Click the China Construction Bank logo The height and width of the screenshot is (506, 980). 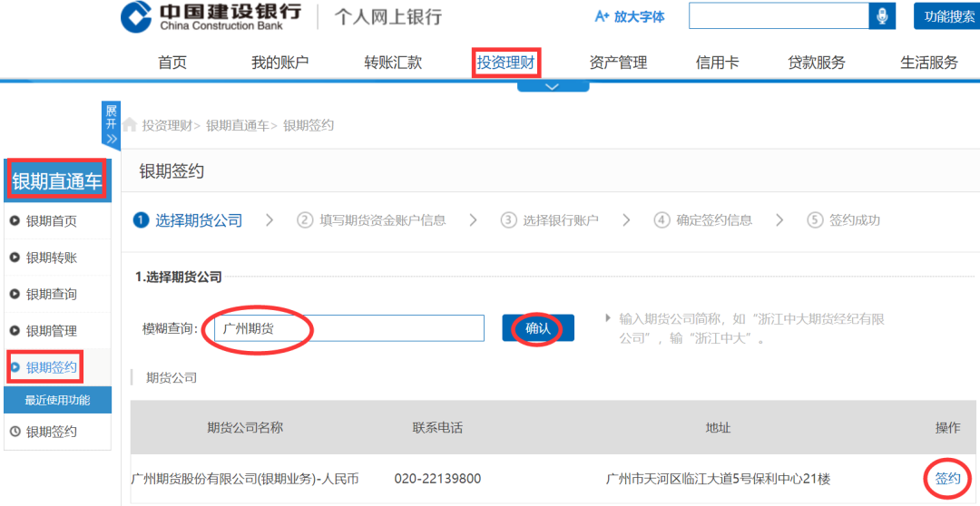coord(210,16)
